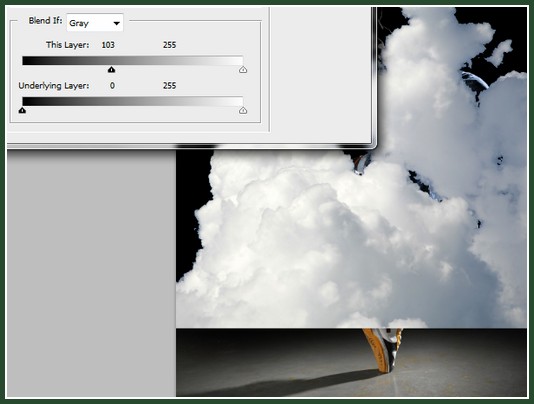
Task: Click the Blend If label
Action: click(x=45, y=21)
